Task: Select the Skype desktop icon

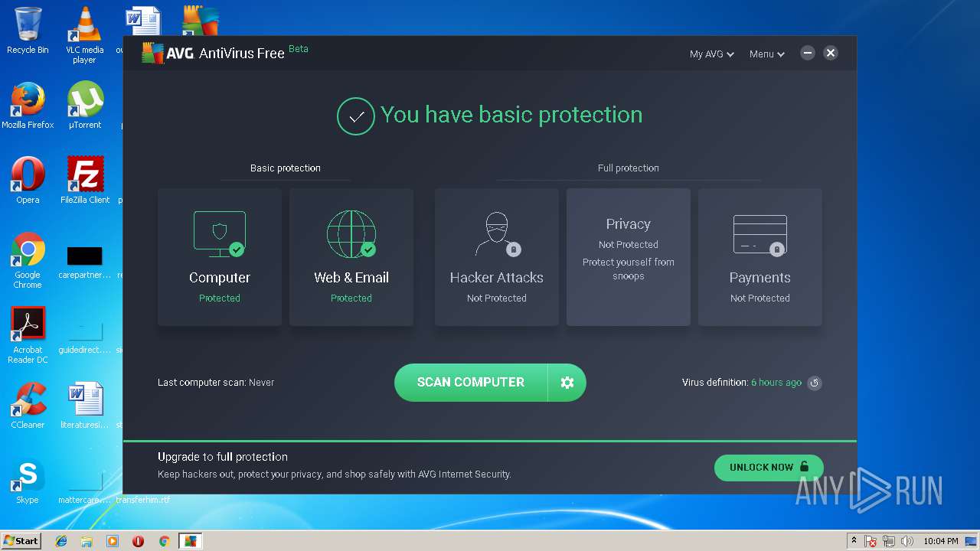Action: [28, 481]
